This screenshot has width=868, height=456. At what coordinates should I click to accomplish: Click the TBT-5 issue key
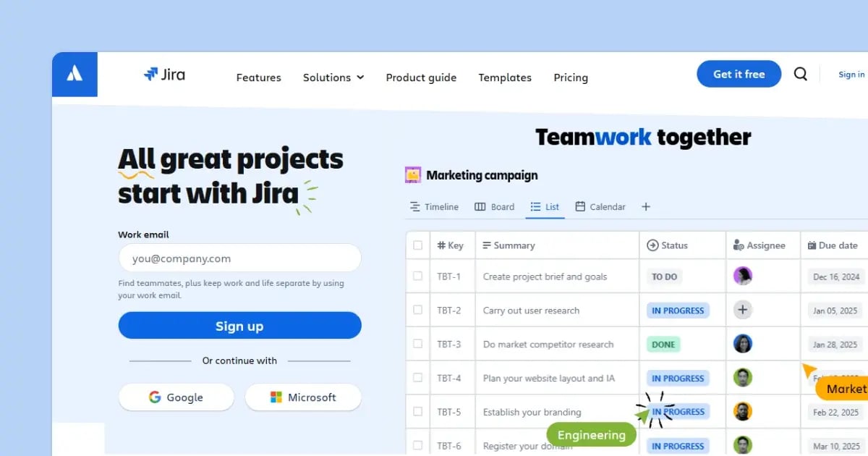[448, 412]
